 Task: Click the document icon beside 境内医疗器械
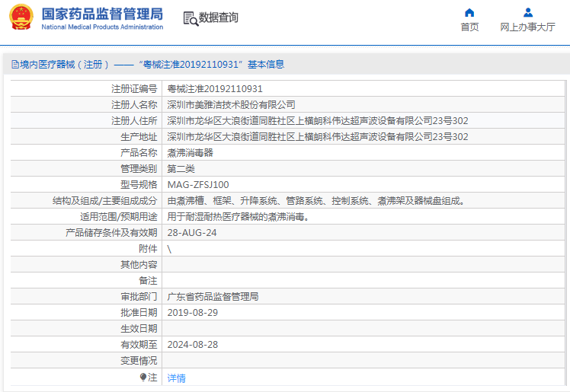(x=14, y=65)
